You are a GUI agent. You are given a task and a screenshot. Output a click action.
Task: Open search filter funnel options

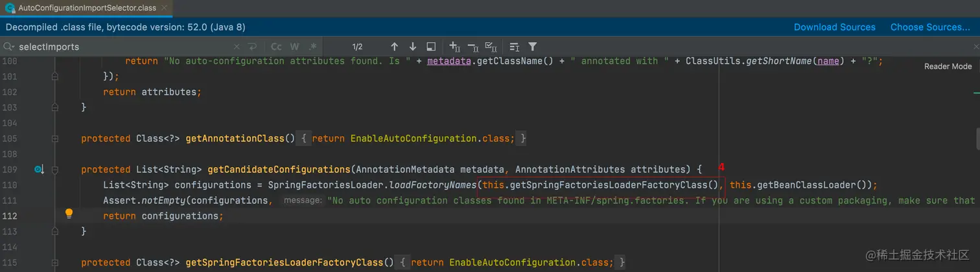click(532, 47)
